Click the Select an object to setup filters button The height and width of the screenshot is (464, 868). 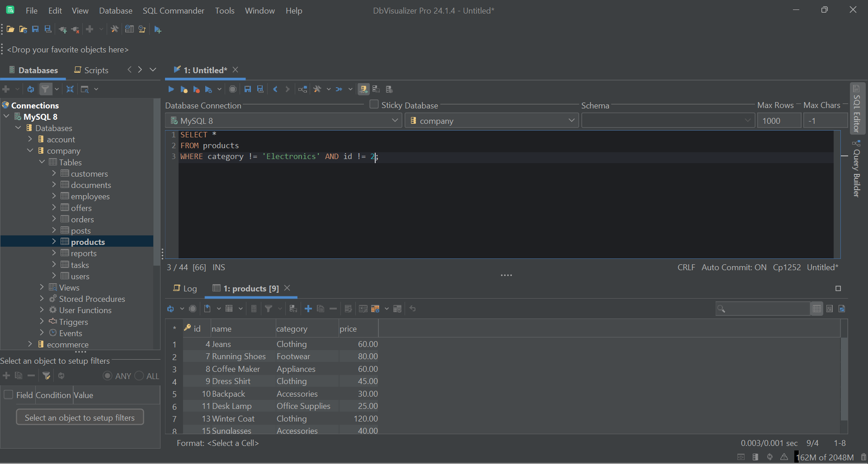pos(80,417)
